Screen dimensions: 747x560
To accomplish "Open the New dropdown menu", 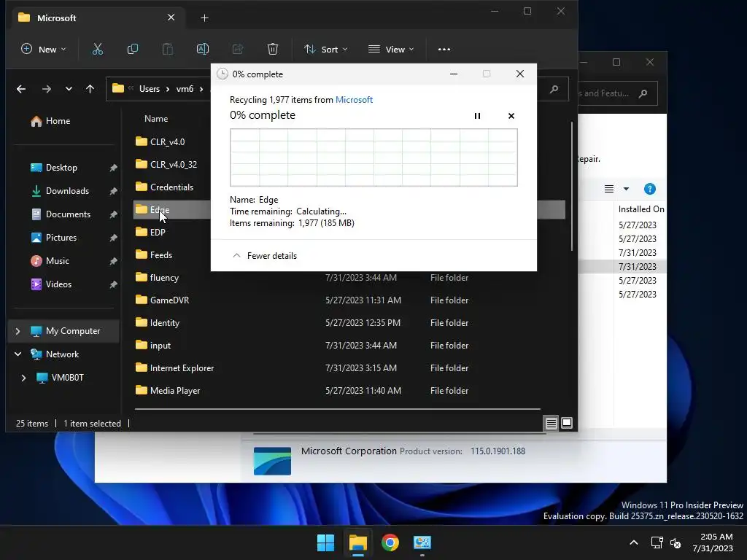I will click(43, 49).
